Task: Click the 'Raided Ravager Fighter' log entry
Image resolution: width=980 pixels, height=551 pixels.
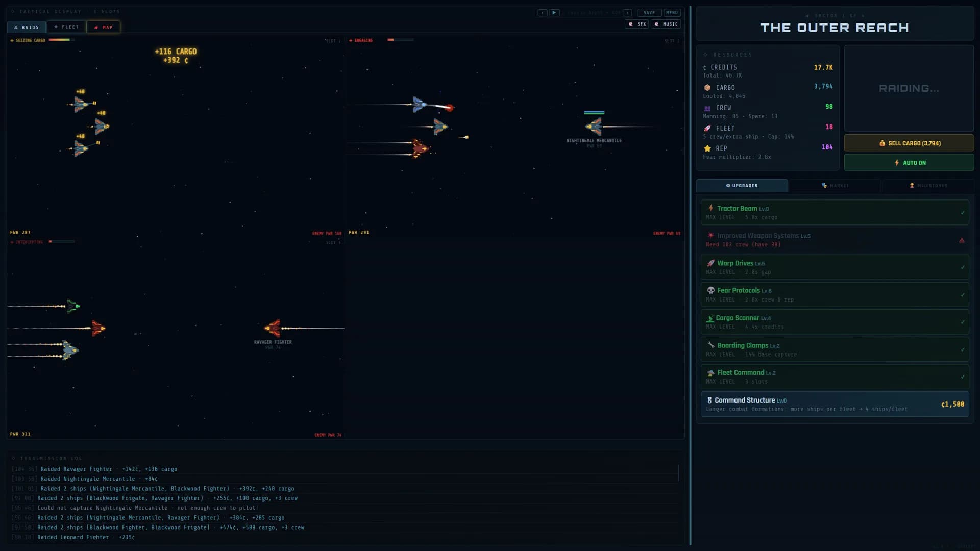Action: click(109, 469)
